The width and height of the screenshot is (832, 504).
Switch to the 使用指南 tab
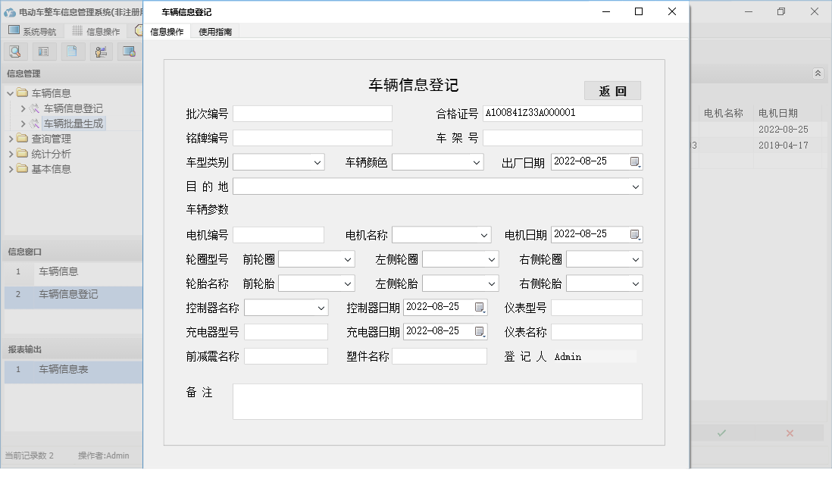click(214, 31)
